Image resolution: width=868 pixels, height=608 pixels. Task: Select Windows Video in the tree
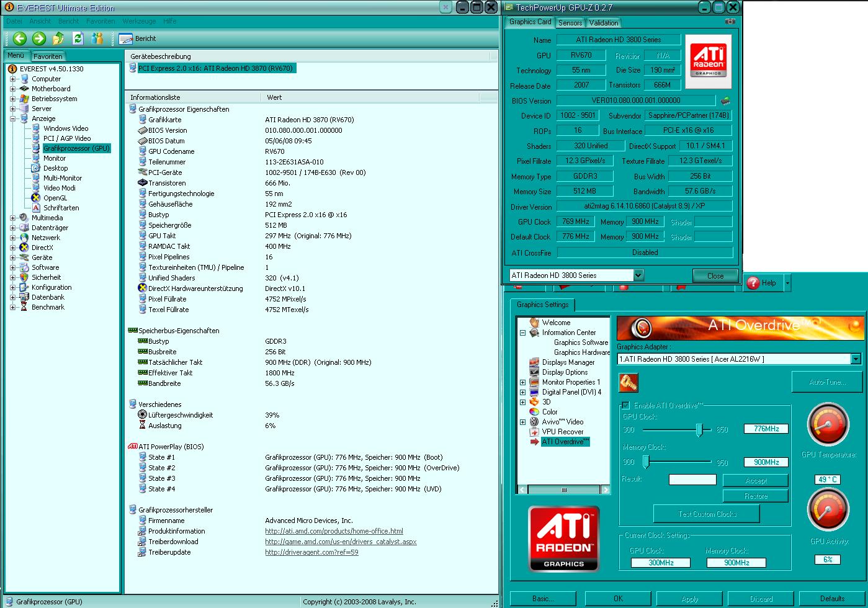click(x=66, y=128)
